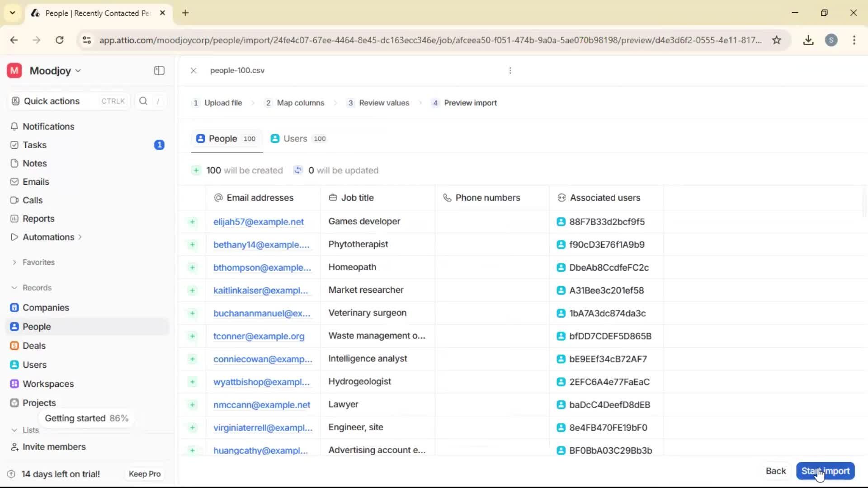
Task: Click the Keep Pro button
Action: click(x=144, y=474)
